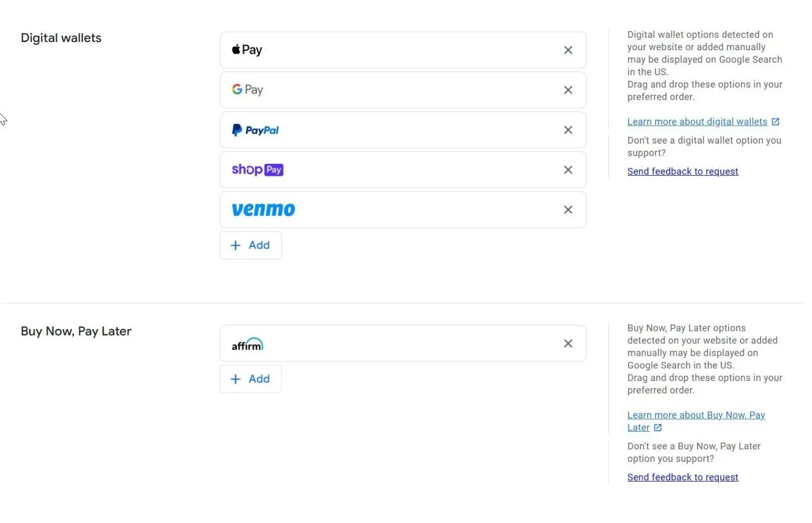812x523 pixels.
Task: Remove Apple Pay with its X icon
Action: (x=568, y=50)
